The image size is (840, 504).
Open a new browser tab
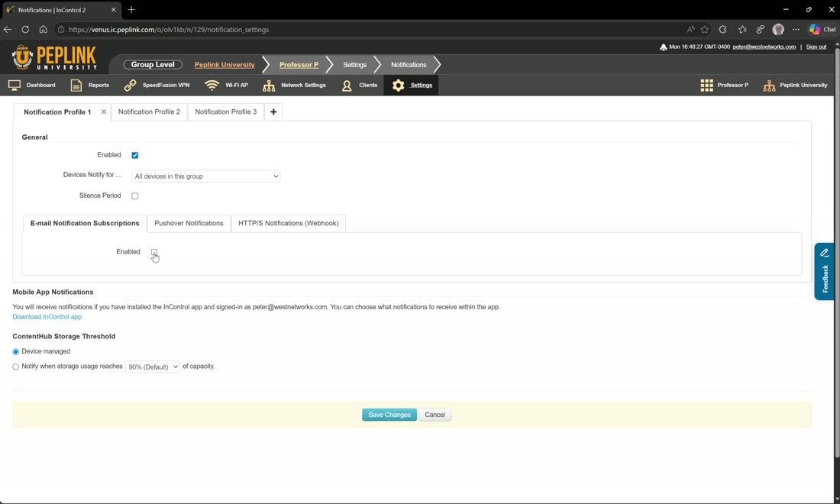(131, 10)
